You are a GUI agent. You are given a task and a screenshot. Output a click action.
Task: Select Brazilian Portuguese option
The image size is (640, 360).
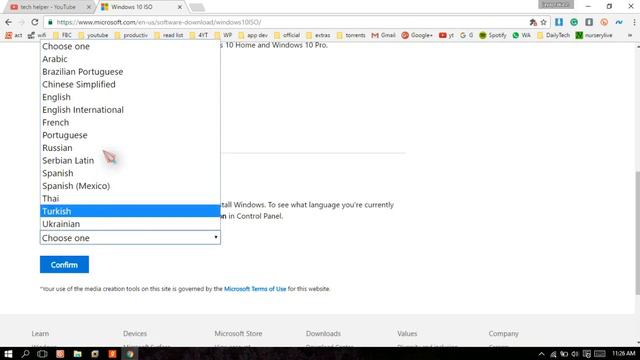pos(130,71)
